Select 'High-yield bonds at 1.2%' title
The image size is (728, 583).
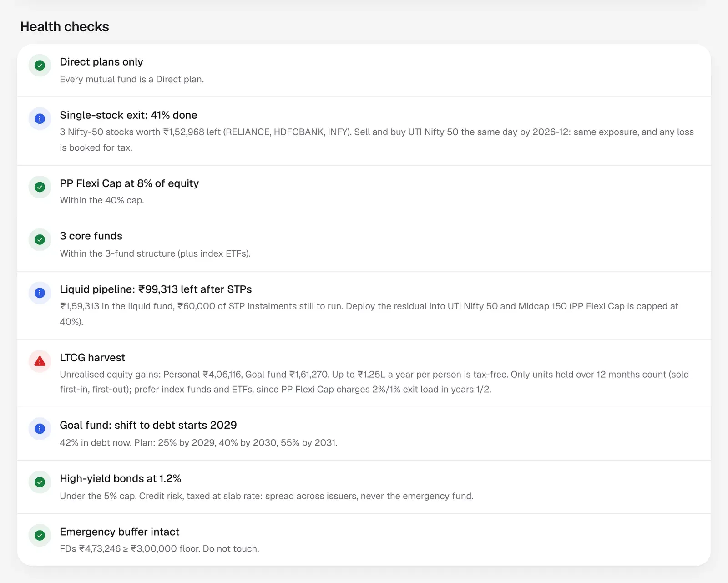point(121,479)
